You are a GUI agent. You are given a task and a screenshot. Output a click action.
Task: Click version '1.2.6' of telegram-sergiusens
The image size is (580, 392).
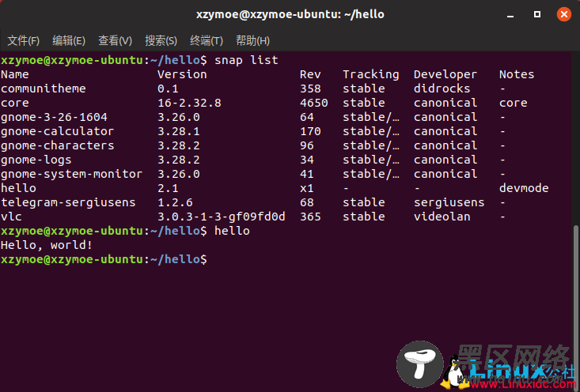tap(175, 202)
